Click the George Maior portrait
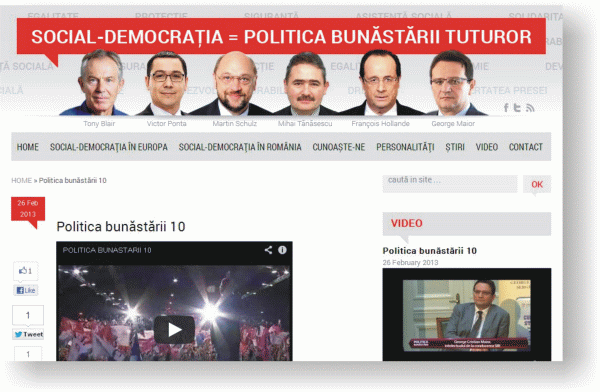This screenshot has width=600, height=392. (453, 83)
